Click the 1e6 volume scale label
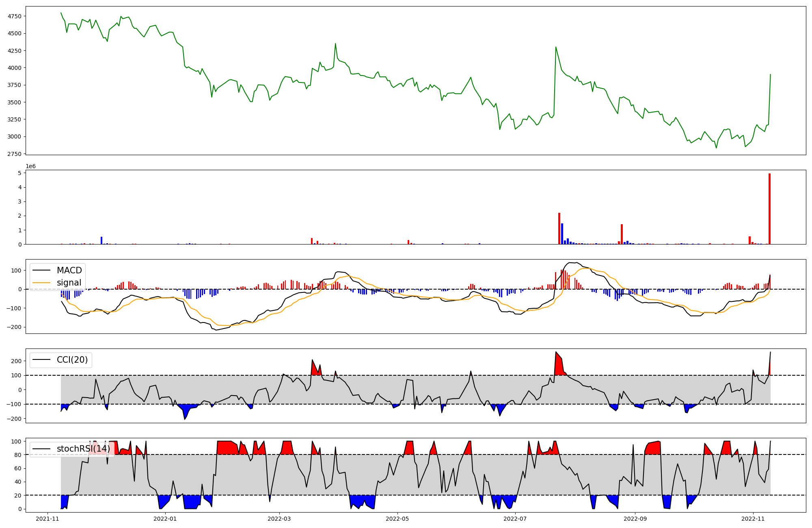 [31, 167]
